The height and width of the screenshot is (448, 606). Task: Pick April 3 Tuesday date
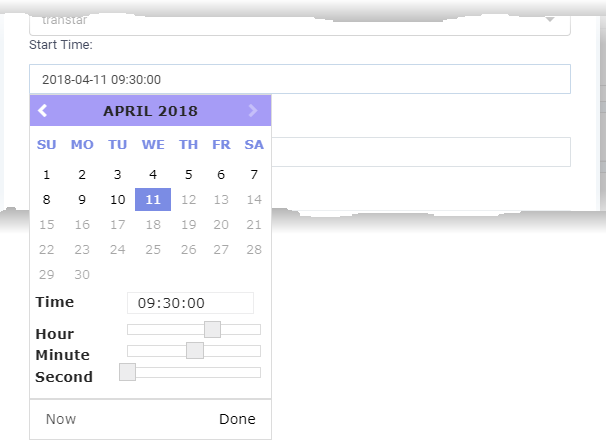point(117,175)
